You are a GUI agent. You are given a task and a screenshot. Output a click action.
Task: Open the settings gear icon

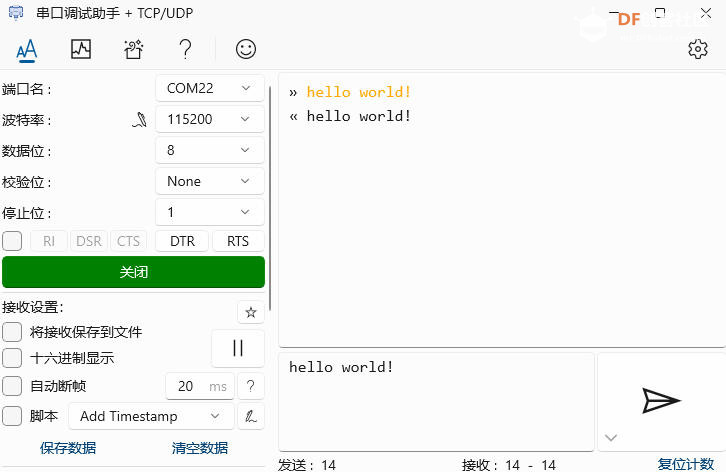pyautogui.click(x=697, y=49)
